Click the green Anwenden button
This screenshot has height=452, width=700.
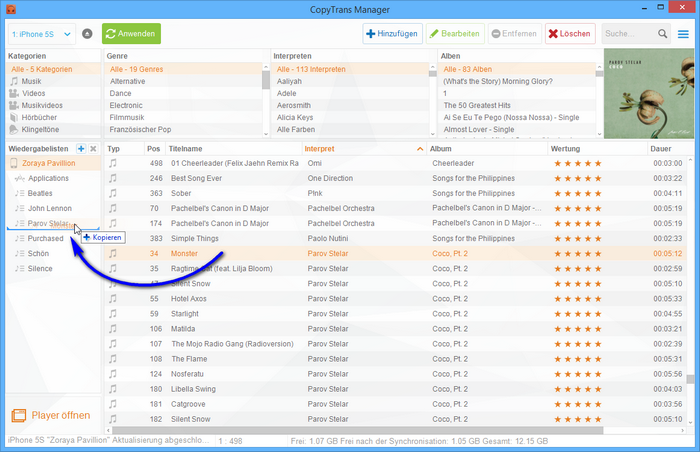131,34
